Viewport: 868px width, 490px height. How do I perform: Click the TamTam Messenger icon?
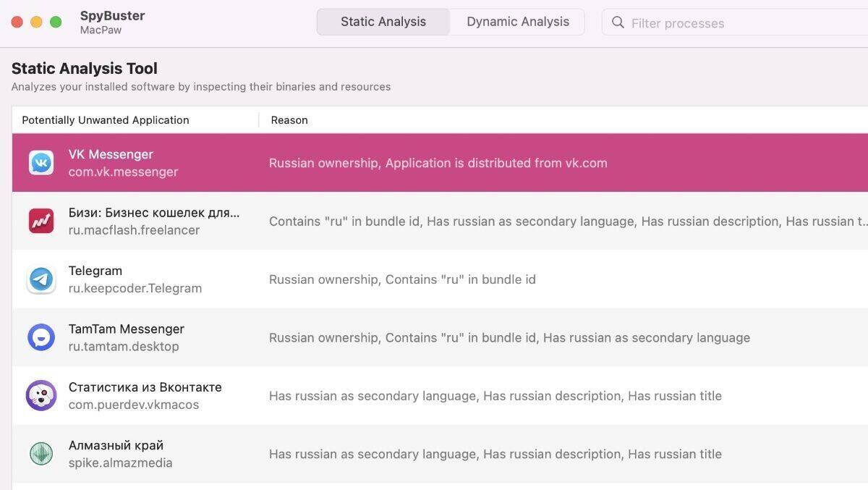pos(41,337)
